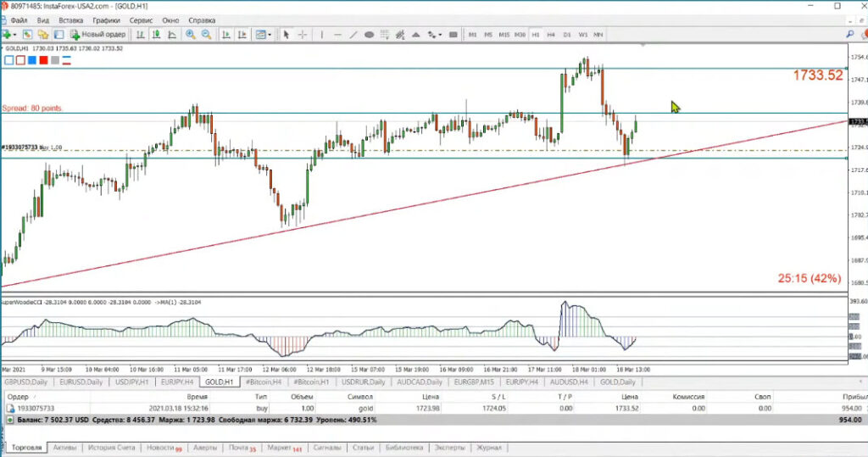Select the equidistant channel tool

pos(400,35)
